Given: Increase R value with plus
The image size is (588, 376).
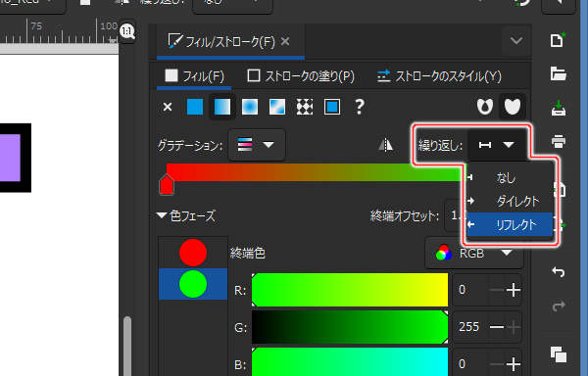Looking at the screenshot, I should click(514, 290).
